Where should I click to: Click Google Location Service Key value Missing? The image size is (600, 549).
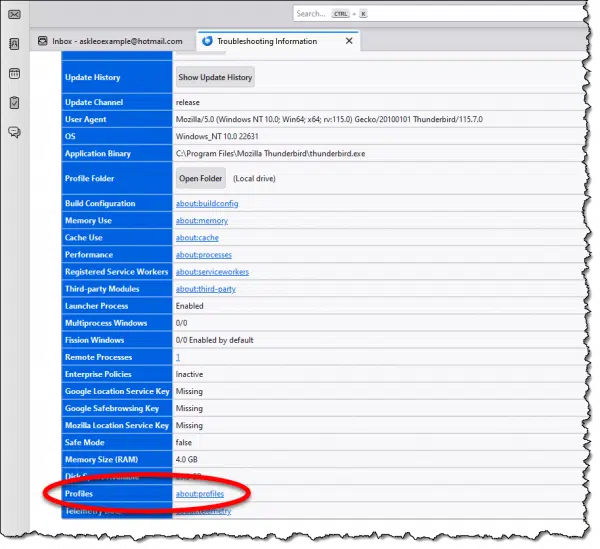tap(189, 391)
